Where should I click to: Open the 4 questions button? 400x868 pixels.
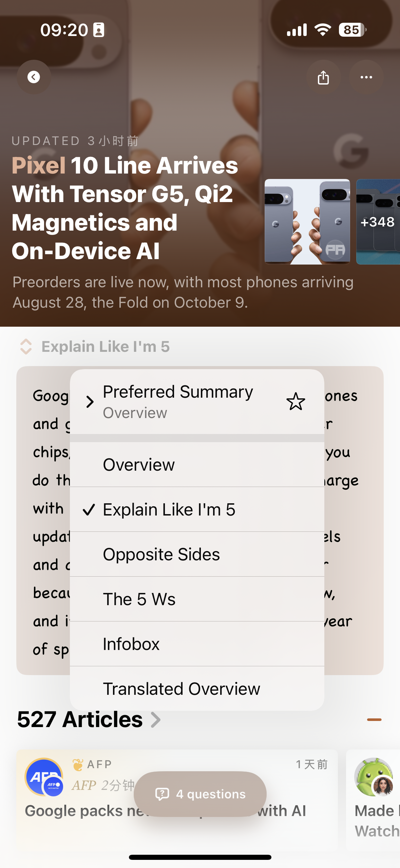pos(200,794)
